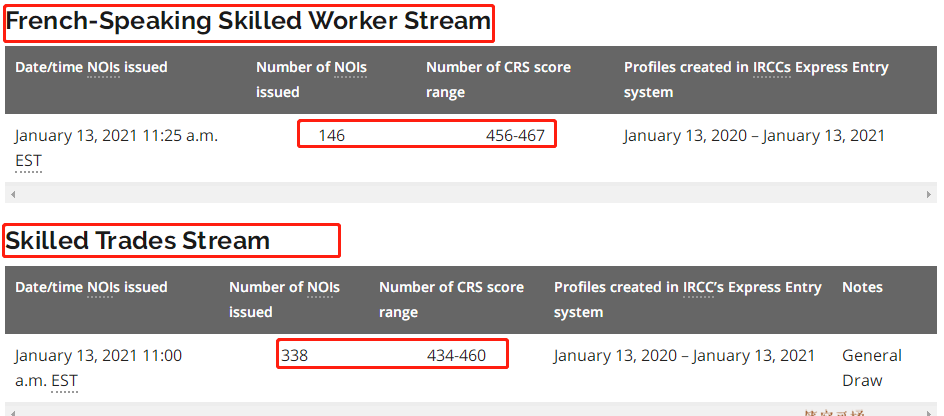Click horizontal scrollbar track below French-Speaking table

tap(470, 194)
